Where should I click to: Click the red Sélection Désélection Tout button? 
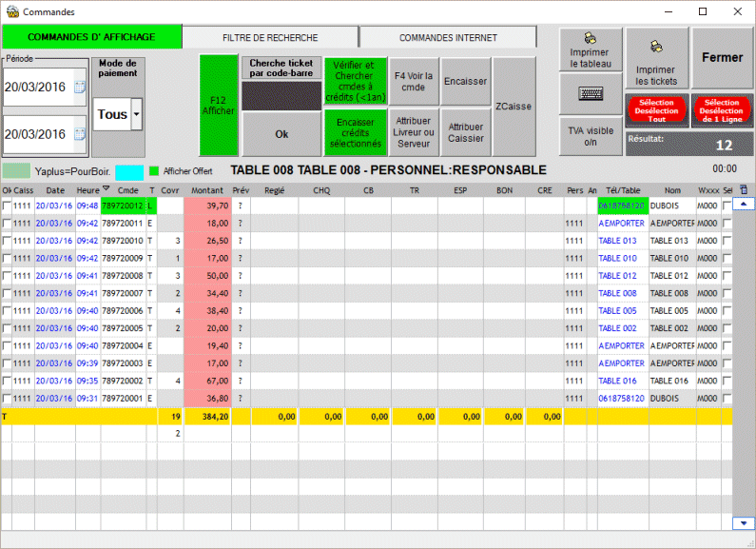tap(656, 108)
